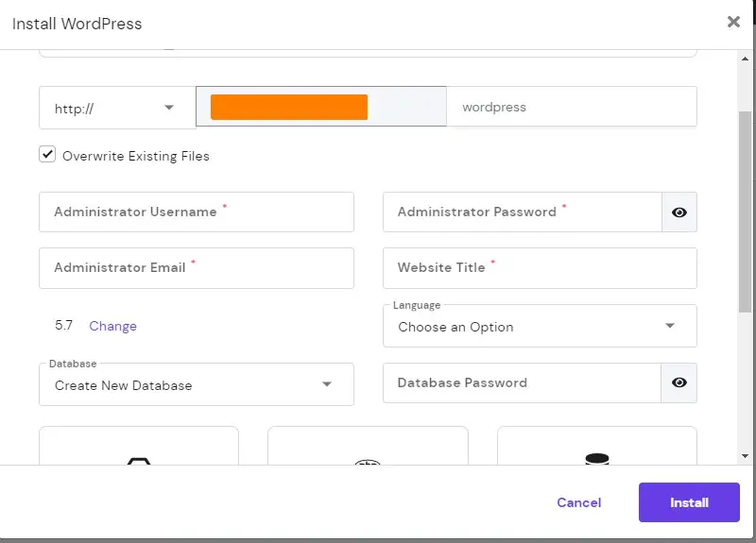This screenshot has height=543, width=756.
Task: Focus the Database Password field
Action: pyautogui.click(x=522, y=382)
